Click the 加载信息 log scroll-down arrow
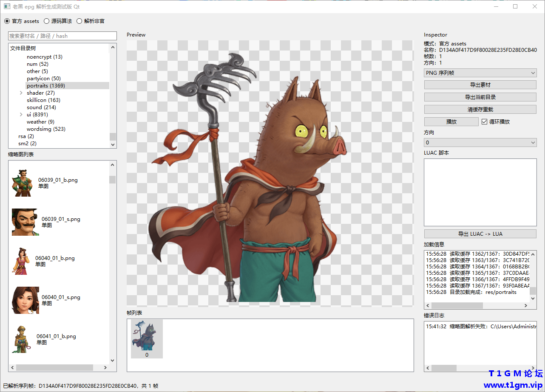545x392 pixels. click(x=533, y=299)
